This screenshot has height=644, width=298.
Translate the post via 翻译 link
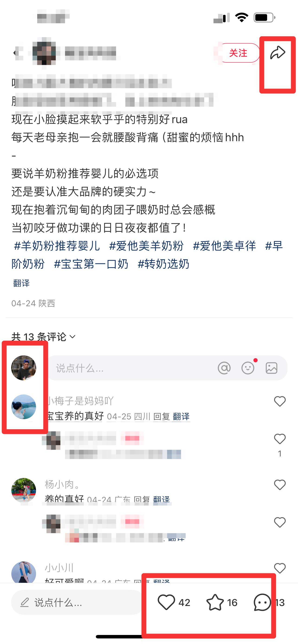click(x=21, y=283)
